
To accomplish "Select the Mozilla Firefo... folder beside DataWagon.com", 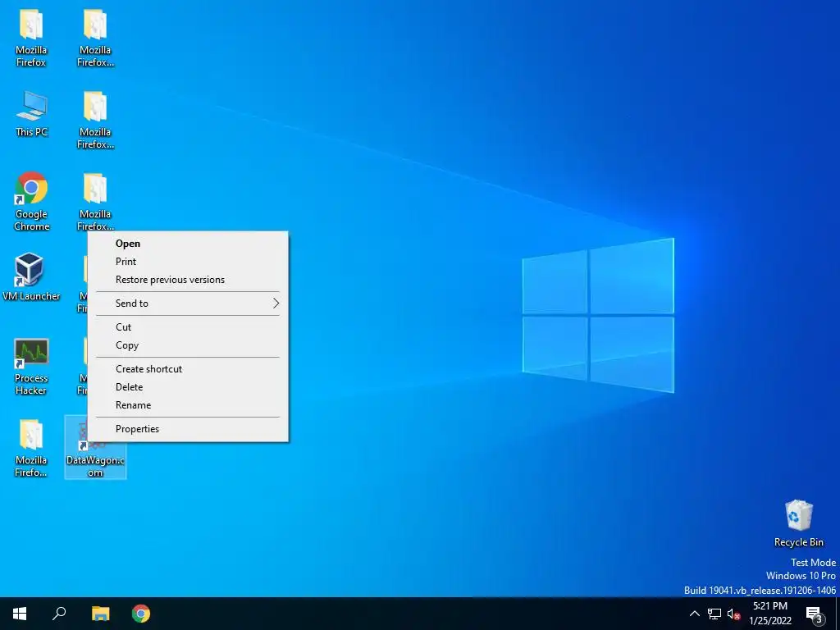I will 31,448.
